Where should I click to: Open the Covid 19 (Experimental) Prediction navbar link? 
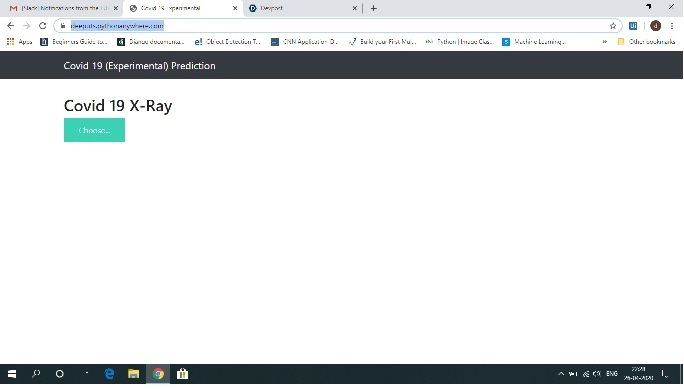coord(139,66)
